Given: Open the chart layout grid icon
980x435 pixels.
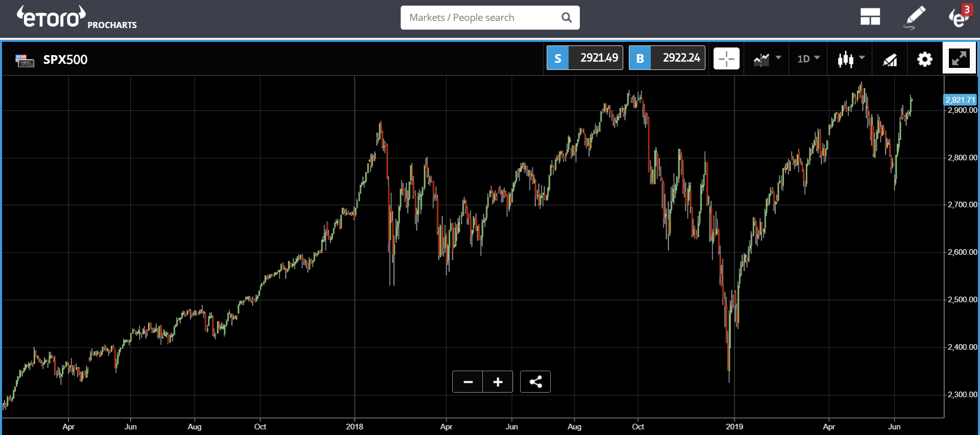Looking at the screenshot, I should coord(870,17).
